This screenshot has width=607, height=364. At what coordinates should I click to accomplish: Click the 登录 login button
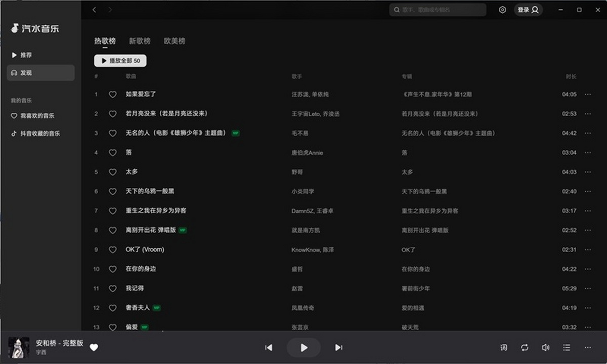(528, 10)
